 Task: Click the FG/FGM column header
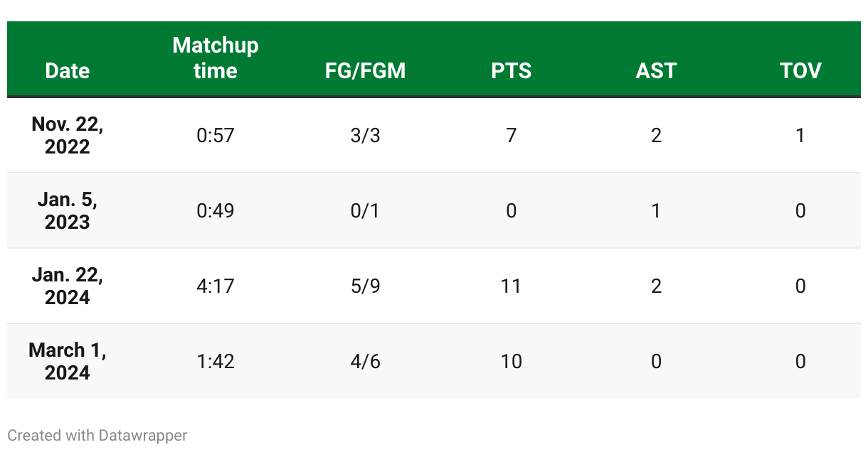[x=365, y=70]
